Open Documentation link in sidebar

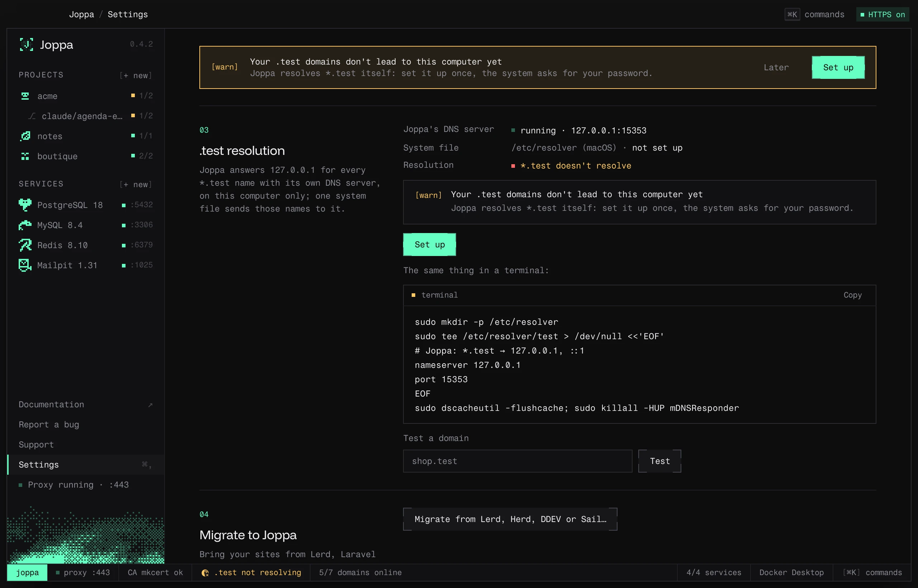86,405
